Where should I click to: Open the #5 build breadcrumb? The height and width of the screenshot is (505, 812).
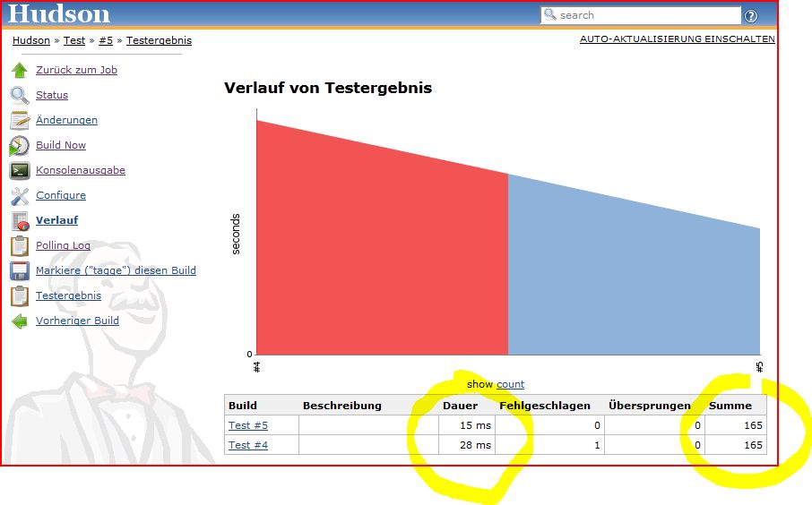click(106, 40)
